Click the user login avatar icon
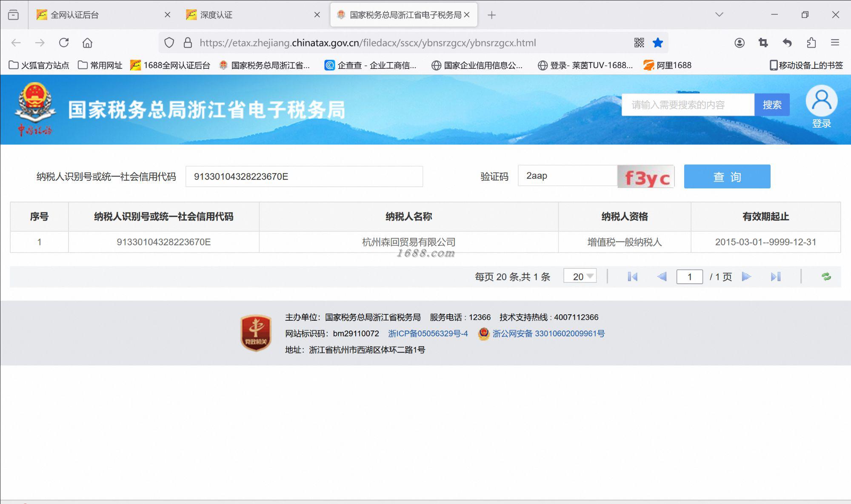The width and height of the screenshot is (851, 504). pyautogui.click(x=821, y=101)
